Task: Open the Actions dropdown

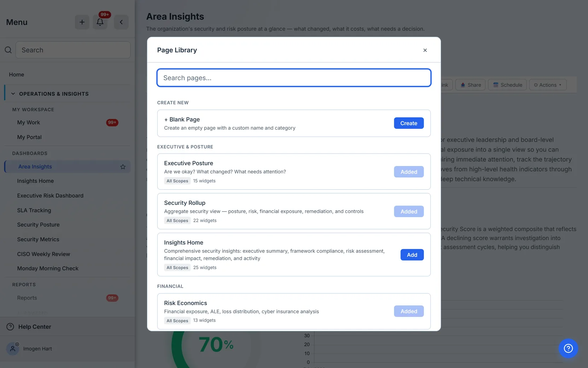Action: click(548, 85)
